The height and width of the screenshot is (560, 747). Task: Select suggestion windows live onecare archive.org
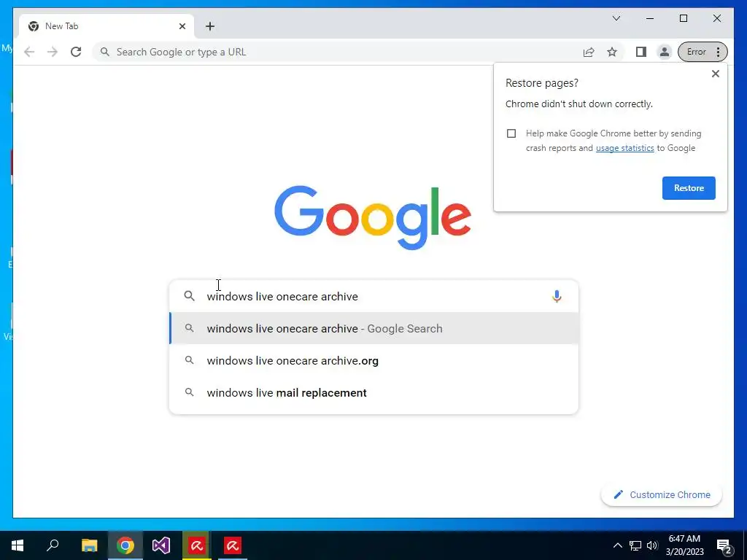374,360
